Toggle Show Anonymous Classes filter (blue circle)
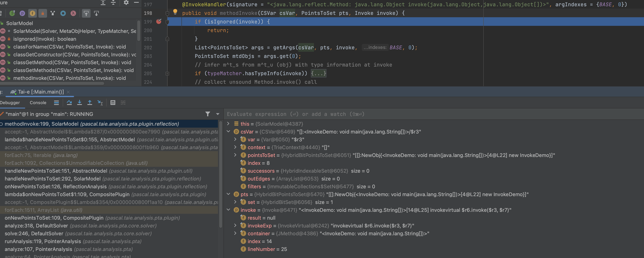This screenshot has width=644, height=258. click(63, 13)
